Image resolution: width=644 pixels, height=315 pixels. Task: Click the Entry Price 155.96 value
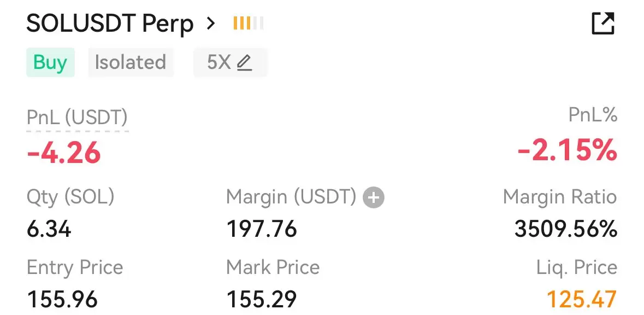[62, 299]
